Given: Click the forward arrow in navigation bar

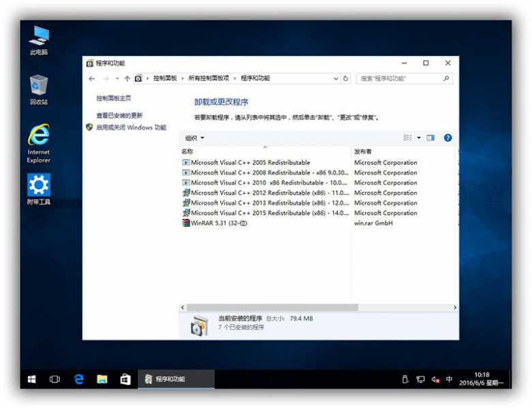Looking at the screenshot, I should pos(106,79).
